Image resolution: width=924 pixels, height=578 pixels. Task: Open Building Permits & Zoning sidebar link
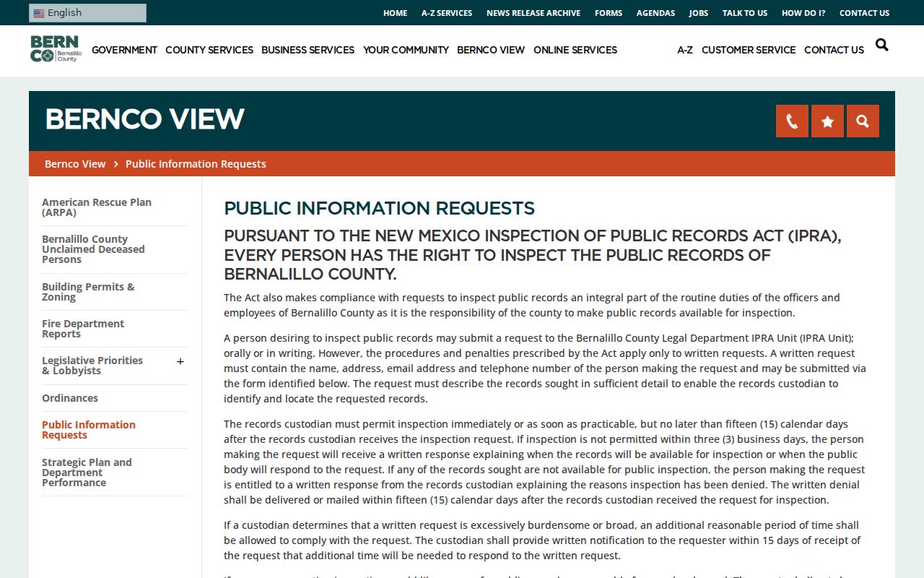pyautogui.click(x=88, y=292)
